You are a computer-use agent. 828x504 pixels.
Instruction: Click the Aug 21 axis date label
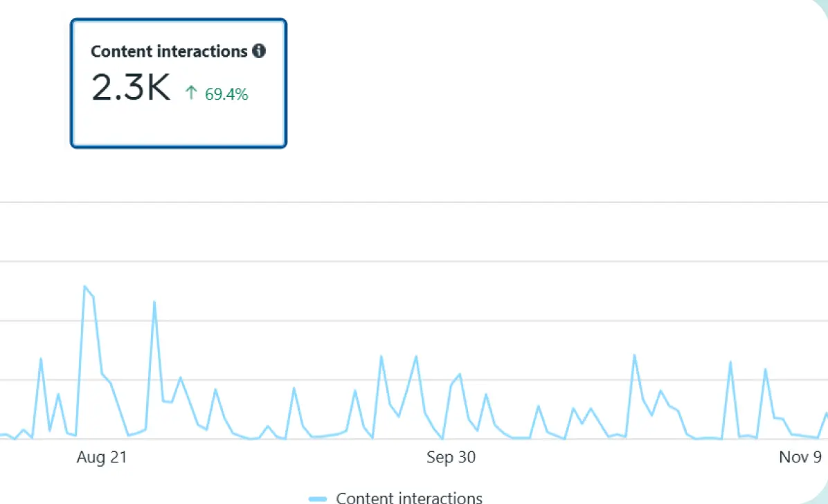(102, 457)
